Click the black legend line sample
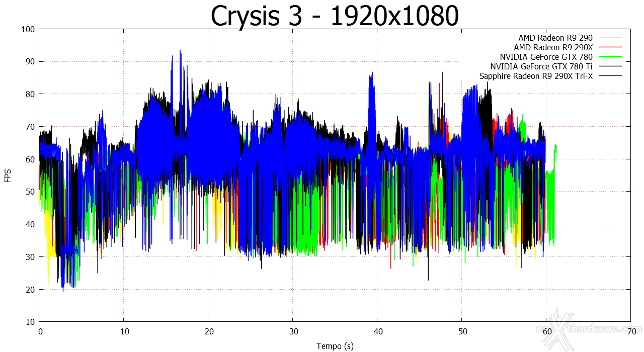This screenshot has height=352, width=644. click(x=610, y=66)
